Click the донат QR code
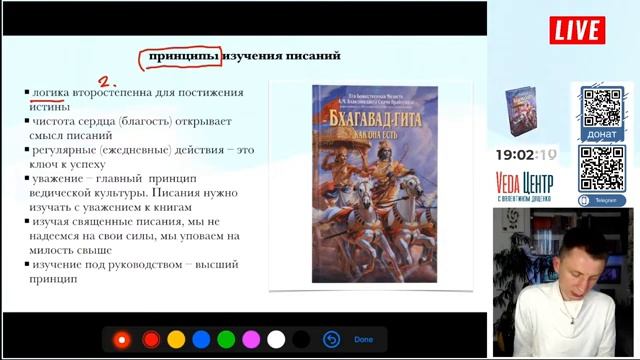 [602, 108]
